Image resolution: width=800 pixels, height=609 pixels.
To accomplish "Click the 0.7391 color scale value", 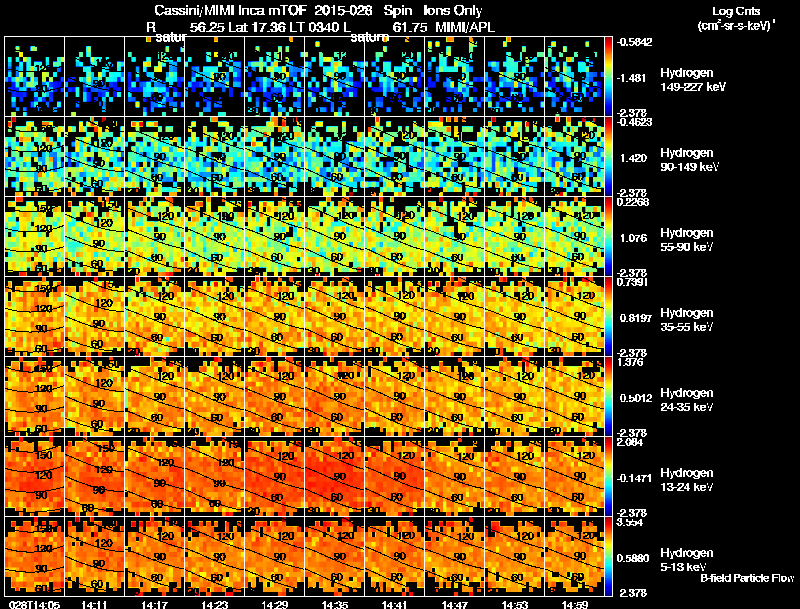I will [633, 282].
